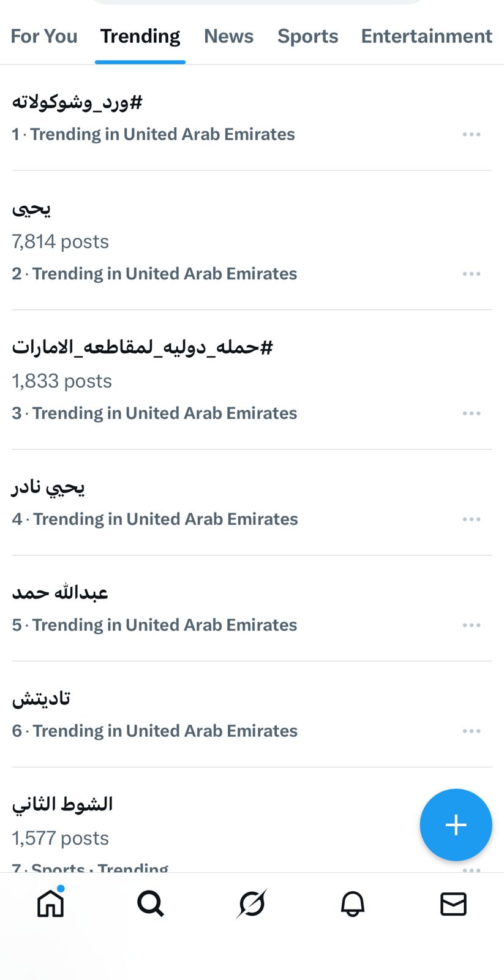Open the يحيى trend with 7,814 posts
Image resolution: width=504 pixels, height=980 pixels.
[32, 209]
